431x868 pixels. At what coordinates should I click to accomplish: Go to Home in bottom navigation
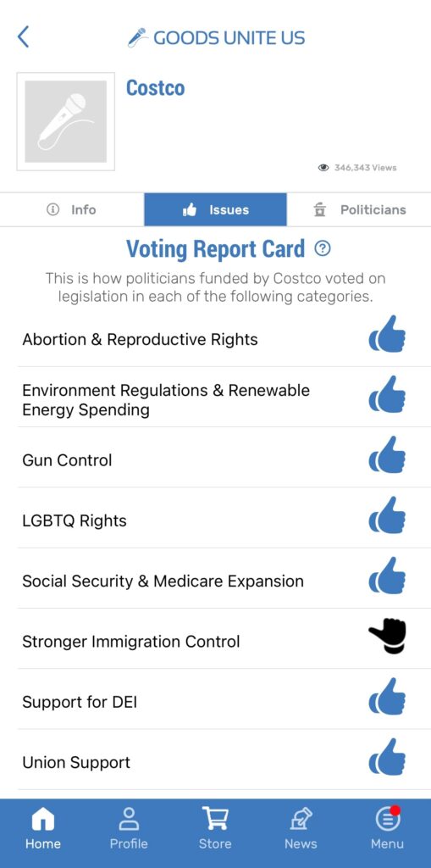(43, 827)
